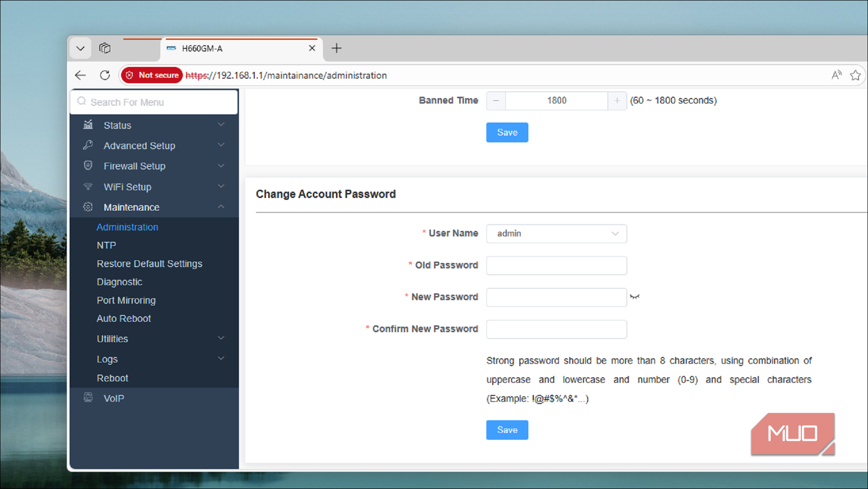
Task: Click the Status chart icon
Action: [88, 125]
